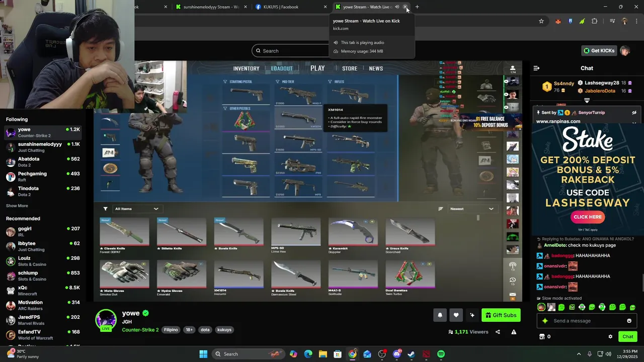
Task: Hide the pinned message with eye-slash icon
Action: 634,113
